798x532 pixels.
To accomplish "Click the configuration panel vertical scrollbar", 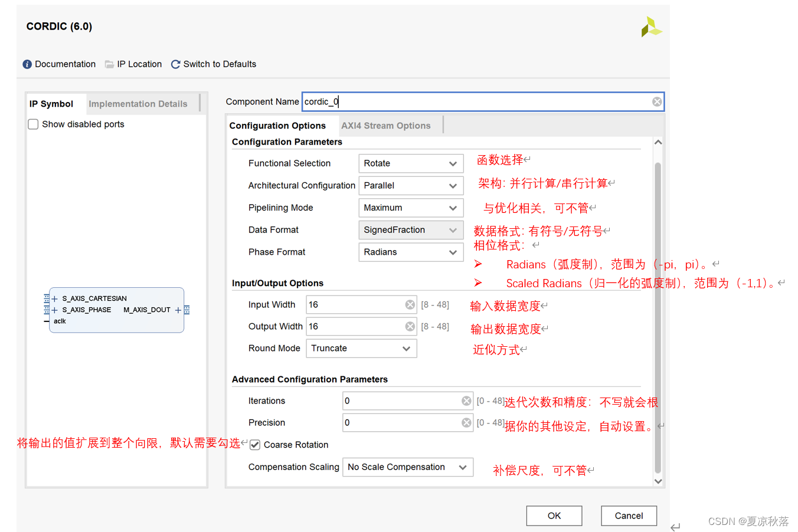I will pyautogui.click(x=658, y=317).
